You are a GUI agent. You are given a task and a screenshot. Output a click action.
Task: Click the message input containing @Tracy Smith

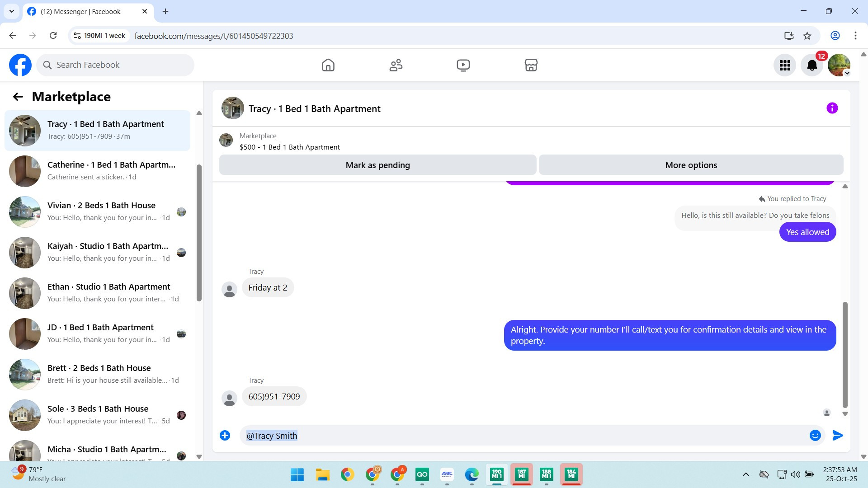(524, 436)
